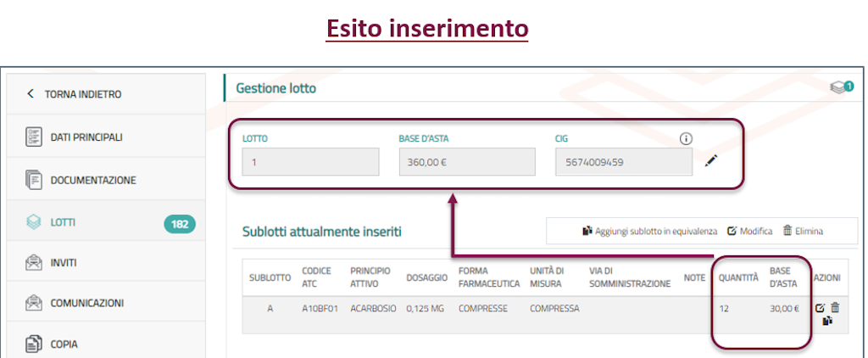Open the Inviti section

[63, 263]
